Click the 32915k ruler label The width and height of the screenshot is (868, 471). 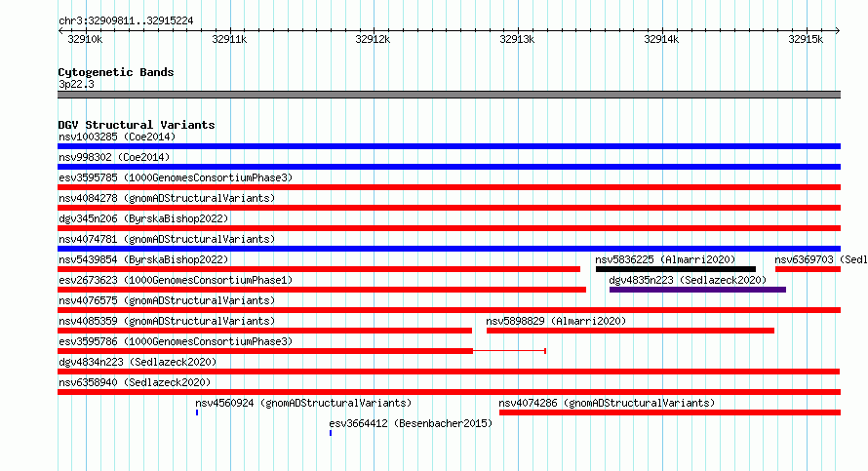806,40
